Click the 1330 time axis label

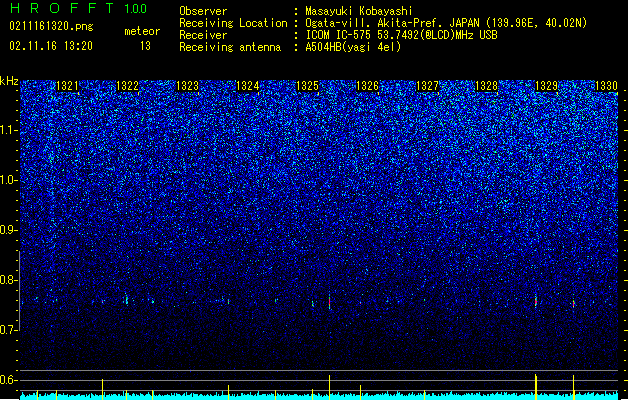pos(607,86)
